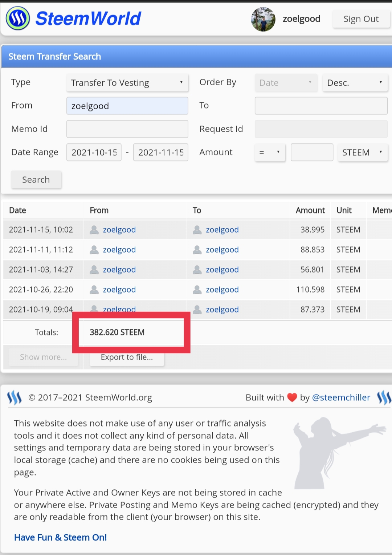This screenshot has width=392, height=555.
Task: Click the To account input field
Action: tap(321, 106)
